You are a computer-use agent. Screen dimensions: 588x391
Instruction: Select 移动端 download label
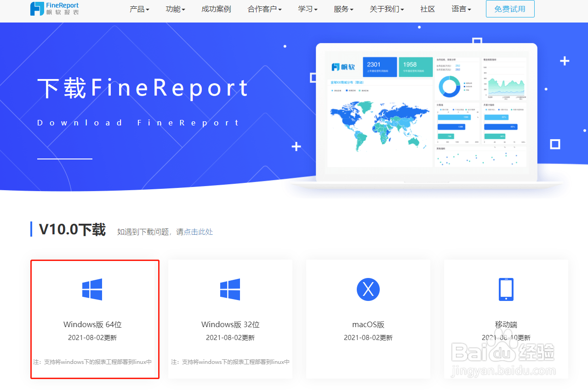[506, 324]
